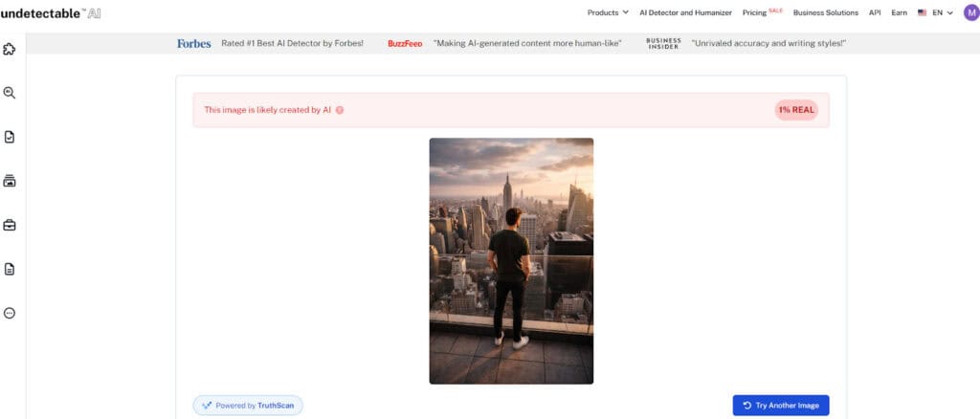Click the Powered by TruthScan badge
The image size is (980, 419).
(248, 406)
